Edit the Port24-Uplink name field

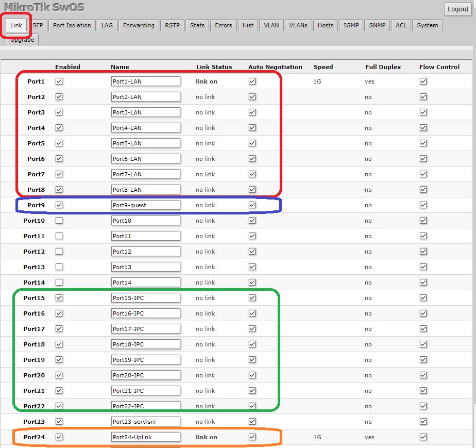[145, 437]
